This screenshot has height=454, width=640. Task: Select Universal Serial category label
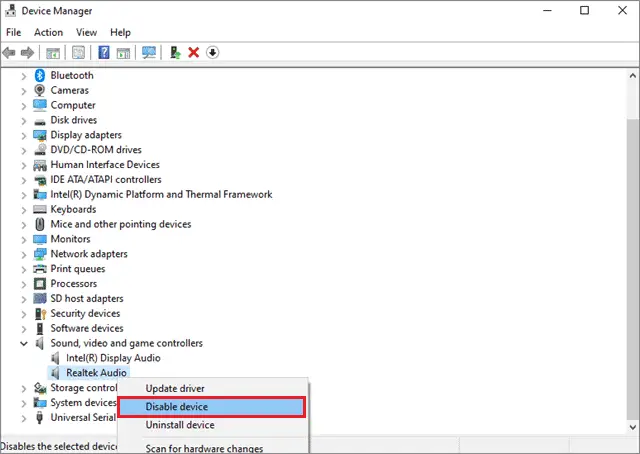83,417
